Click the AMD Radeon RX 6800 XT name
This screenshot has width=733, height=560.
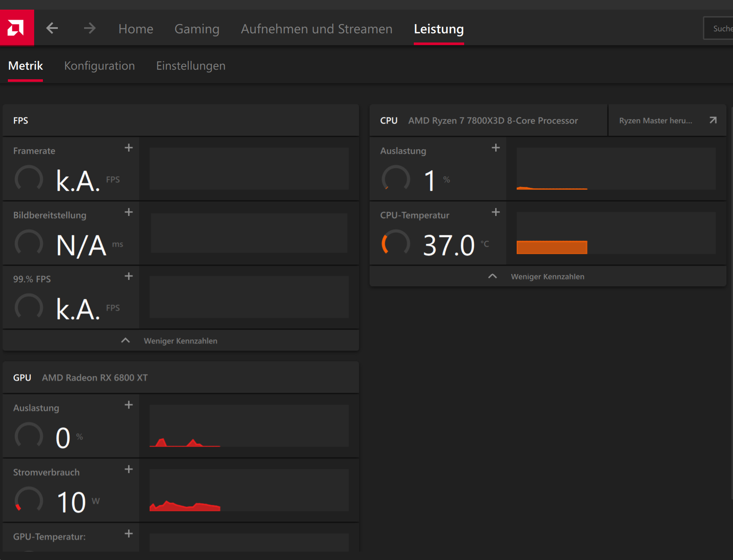pos(95,377)
